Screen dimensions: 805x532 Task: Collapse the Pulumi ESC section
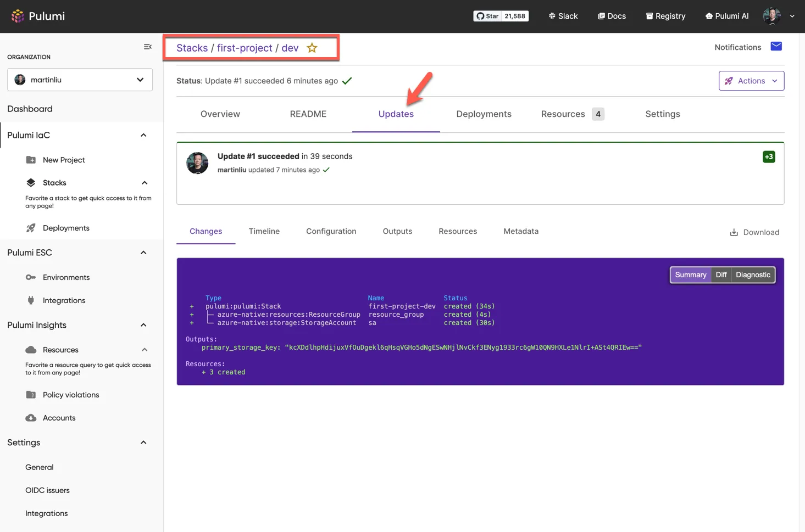143,253
